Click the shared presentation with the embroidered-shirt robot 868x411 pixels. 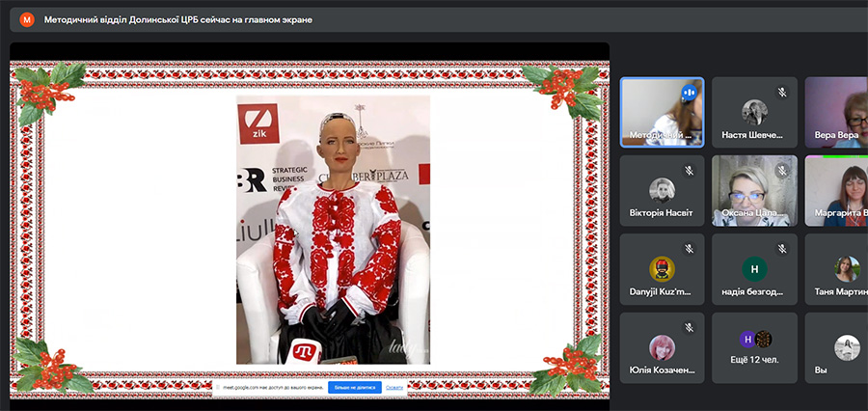click(310, 229)
